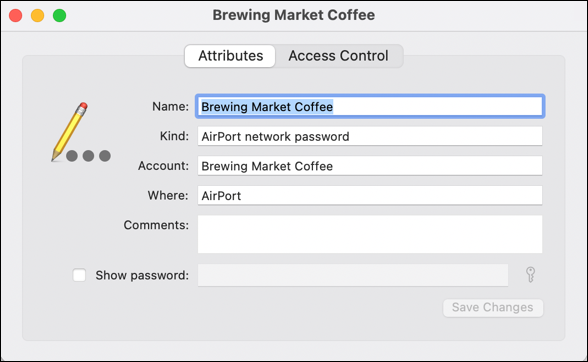The height and width of the screenshot is (362, 588).
Task: Click the pencil password item icon
Action: coord(81,132)
